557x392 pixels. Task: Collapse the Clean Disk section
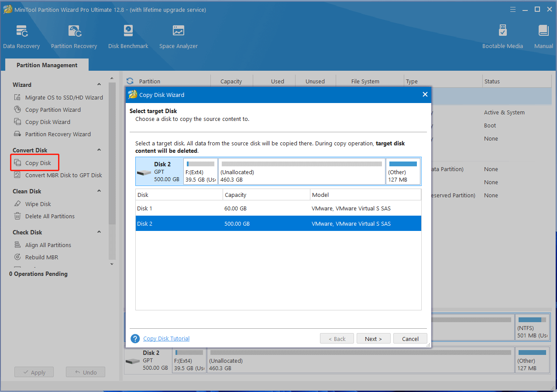99,191
